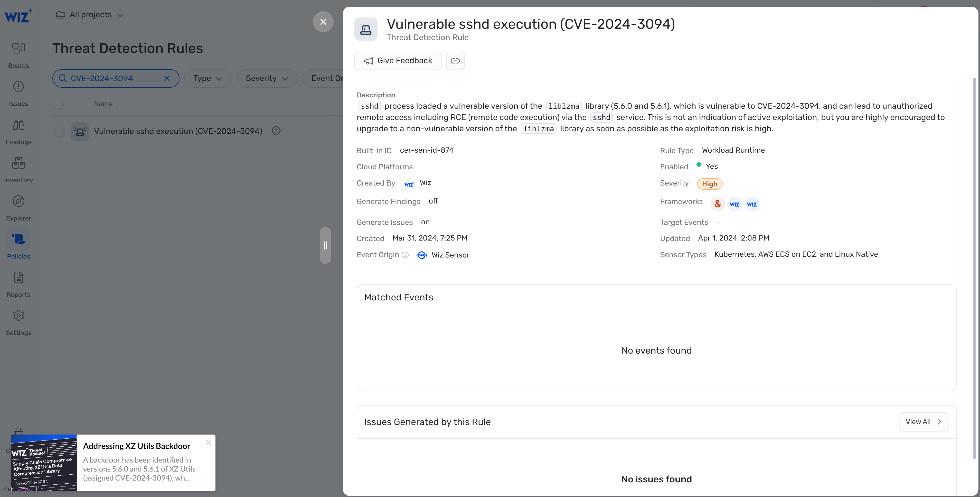Clear the CVE-2024-3094 search query
Viewport: 980px width, 497px height.
coord(167,78)
